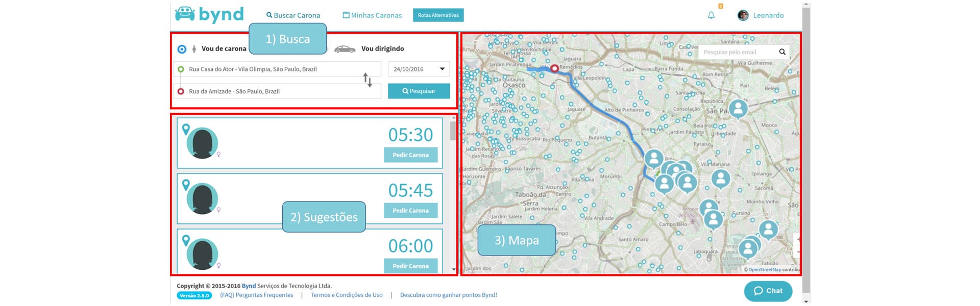Click the location pin on 05:30 ride card
Image resolution: width=980 pixels, height=306 pixels.
pyautogui.click(x=186, y=129)
